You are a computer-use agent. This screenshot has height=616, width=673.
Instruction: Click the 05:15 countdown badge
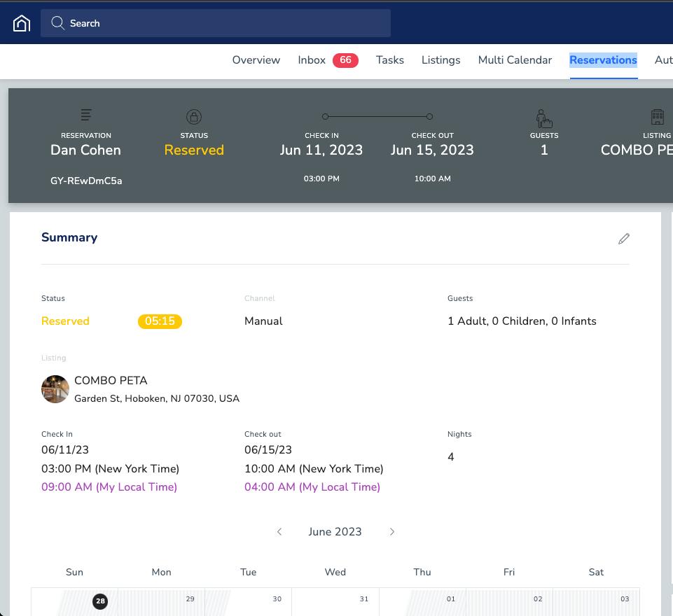click(160, 321)
